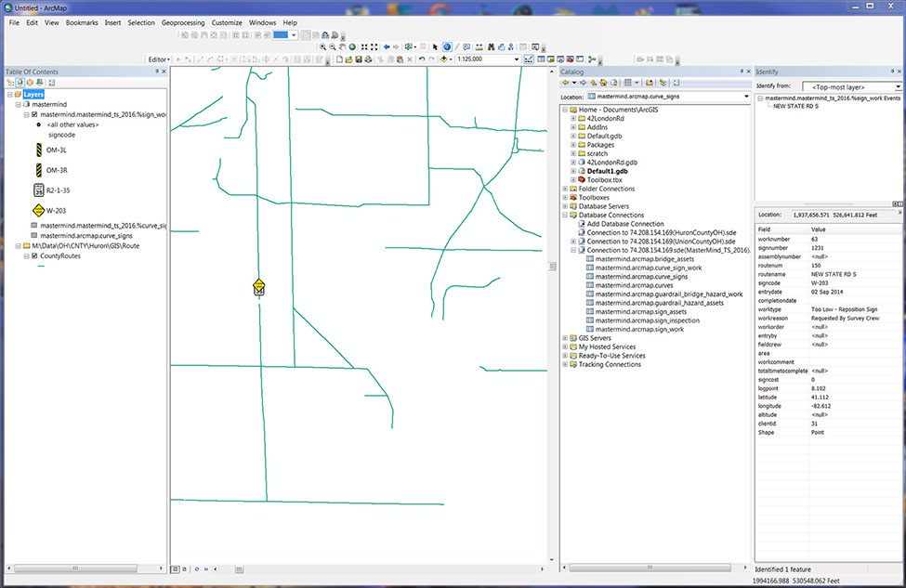This screenshot has height=588, width=906.
Task: Expand the Toolboxes node in Catalog
Action: [565, 197]
